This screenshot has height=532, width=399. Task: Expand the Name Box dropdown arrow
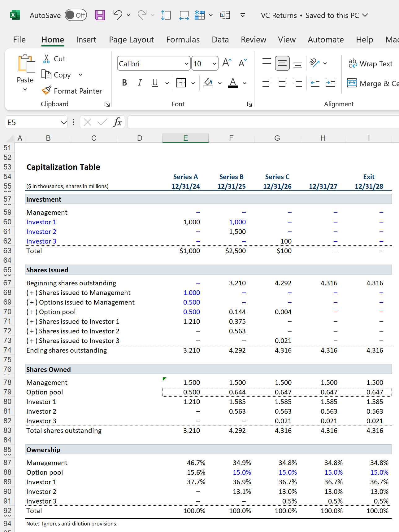(x=64, y=123)
